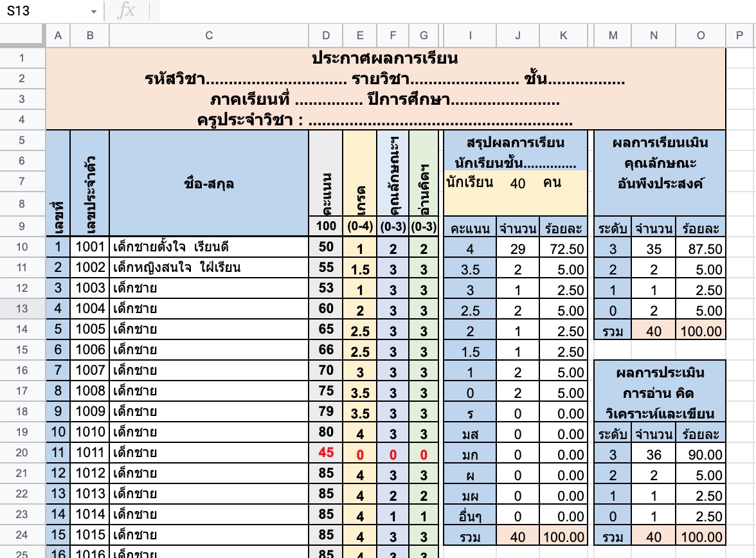Select row 13 header
The width and height of the screenshot is (756, 558).
(x=22, y=309)
